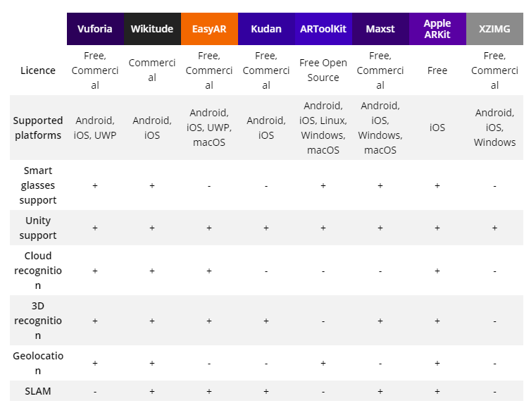
Task: Select the Maxst column header
Action: tap(380, 29)
